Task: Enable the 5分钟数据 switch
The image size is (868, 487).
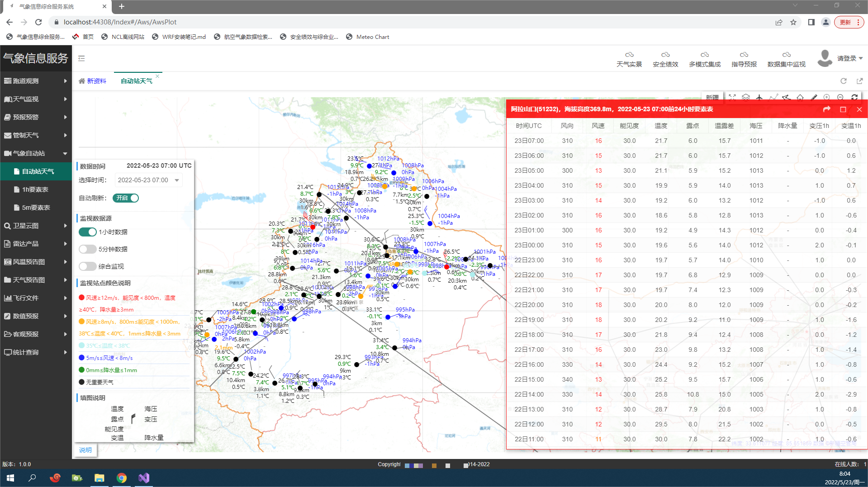Action: coord(88,249)
